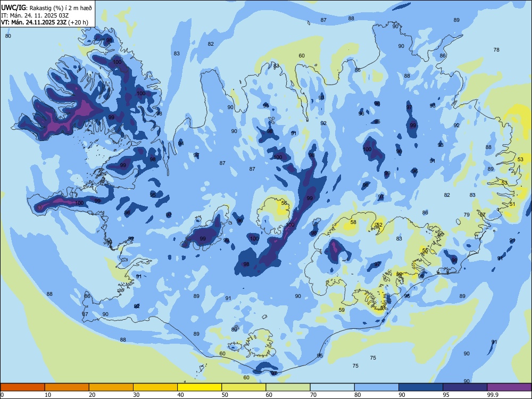This screenshot has width=532, height=399.
Task: Click the legend tick label '20'
Action: point(92,395)
